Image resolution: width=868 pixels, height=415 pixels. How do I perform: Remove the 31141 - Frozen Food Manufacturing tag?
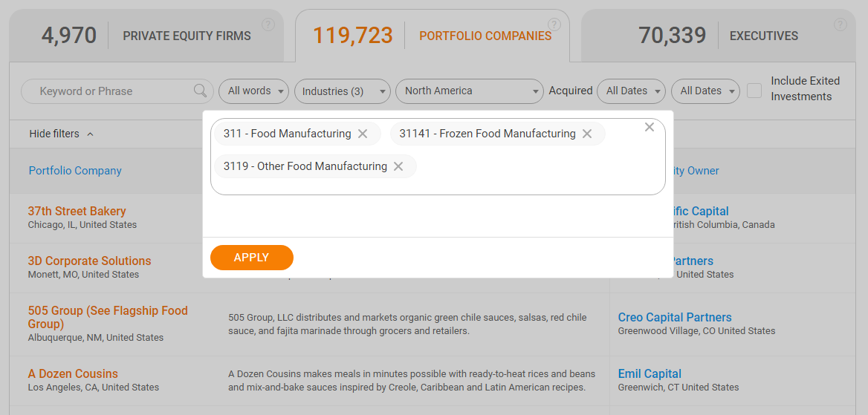point(587,134)
